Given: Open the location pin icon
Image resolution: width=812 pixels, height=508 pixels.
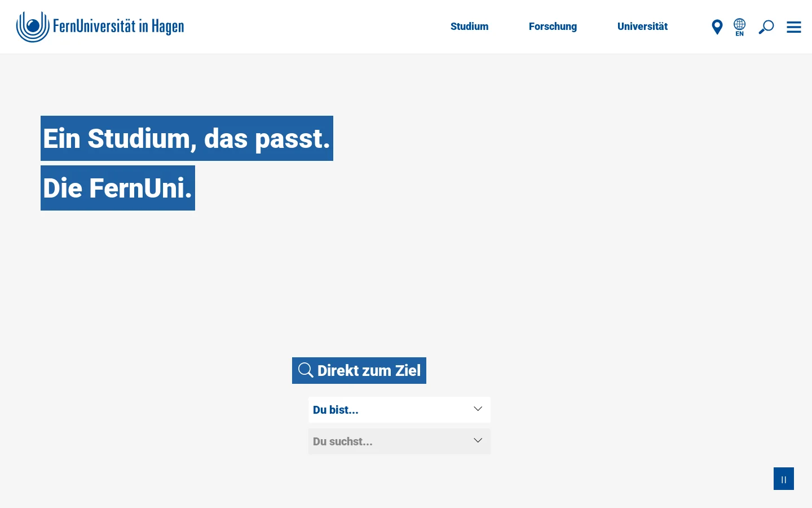Looking at the screenshot, I should point(717,27).
